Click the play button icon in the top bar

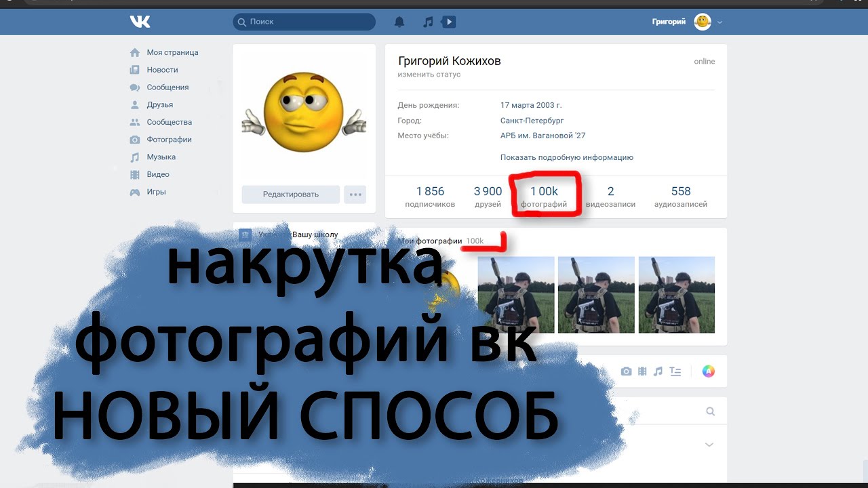pos(448,22)
